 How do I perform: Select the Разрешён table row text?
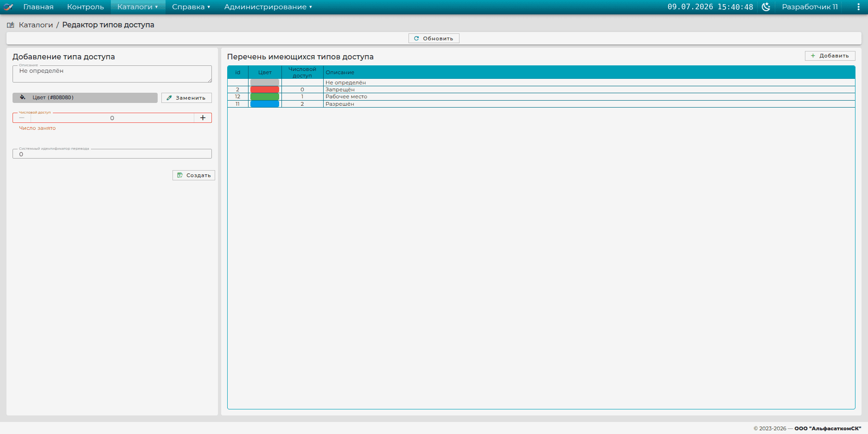point(340,104)
